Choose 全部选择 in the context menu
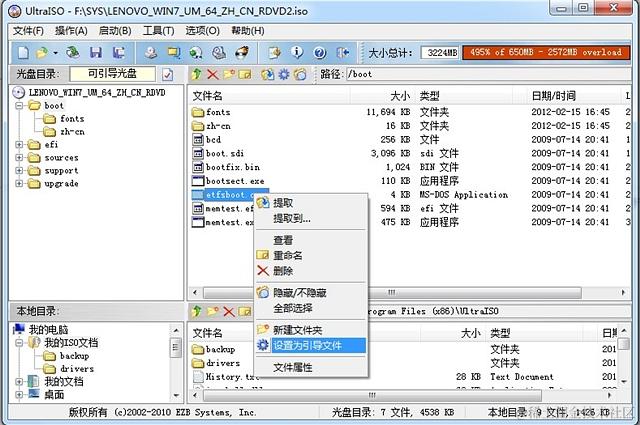The width and height of the screenshot is (640, 425). 310,308
